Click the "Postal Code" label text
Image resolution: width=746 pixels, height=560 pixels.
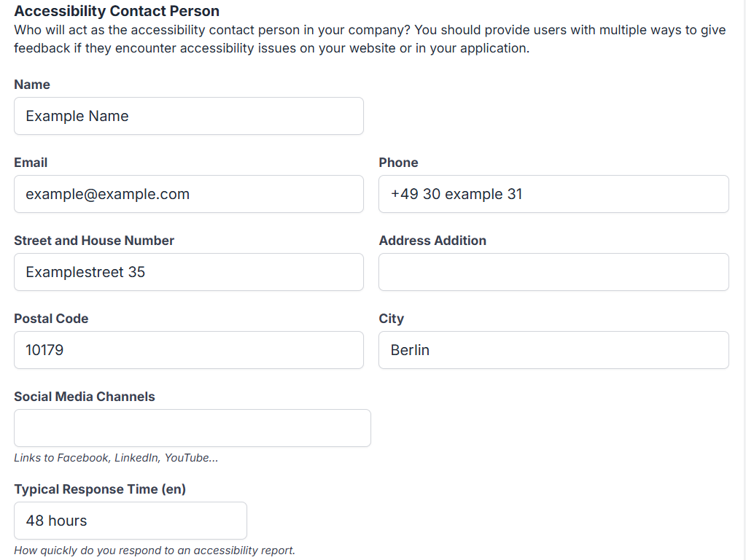(51, 319)
